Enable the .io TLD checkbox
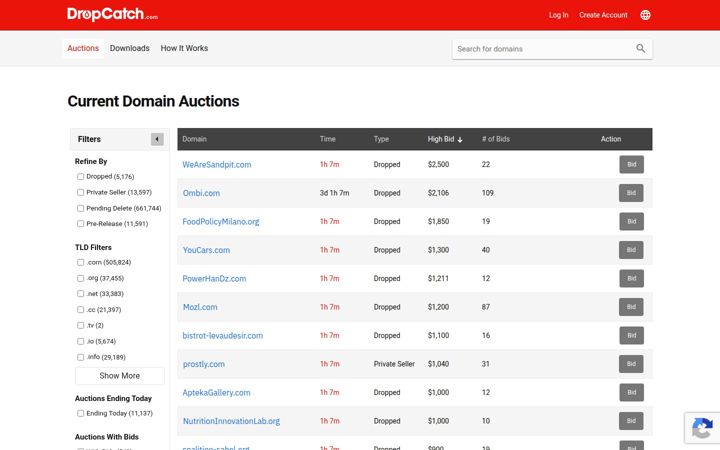 [x=81, y=342]
